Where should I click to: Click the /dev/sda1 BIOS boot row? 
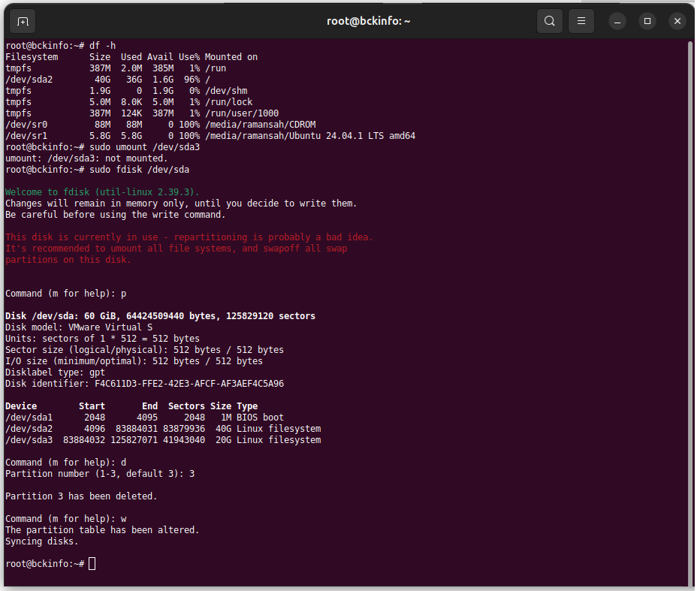click(144, 418)
